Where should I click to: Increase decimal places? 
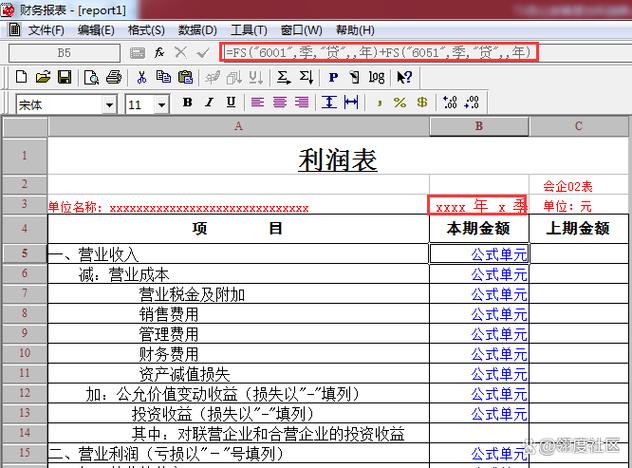tap(450, 102)
